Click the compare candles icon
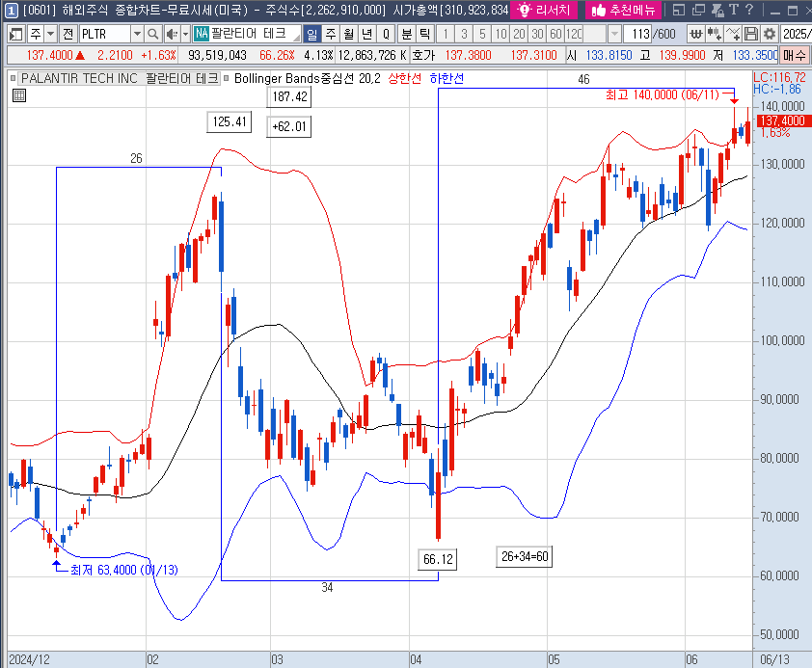This screenshot has width=812, height=668. pos(715,35)
